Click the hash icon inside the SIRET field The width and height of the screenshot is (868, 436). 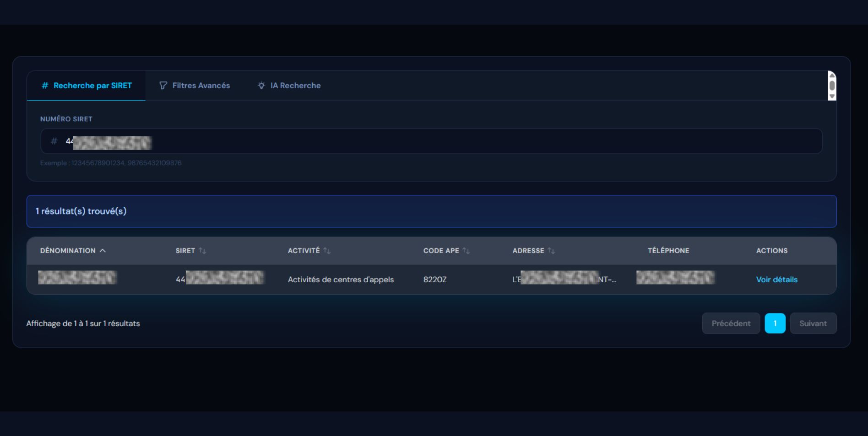(x=54, y=141)
